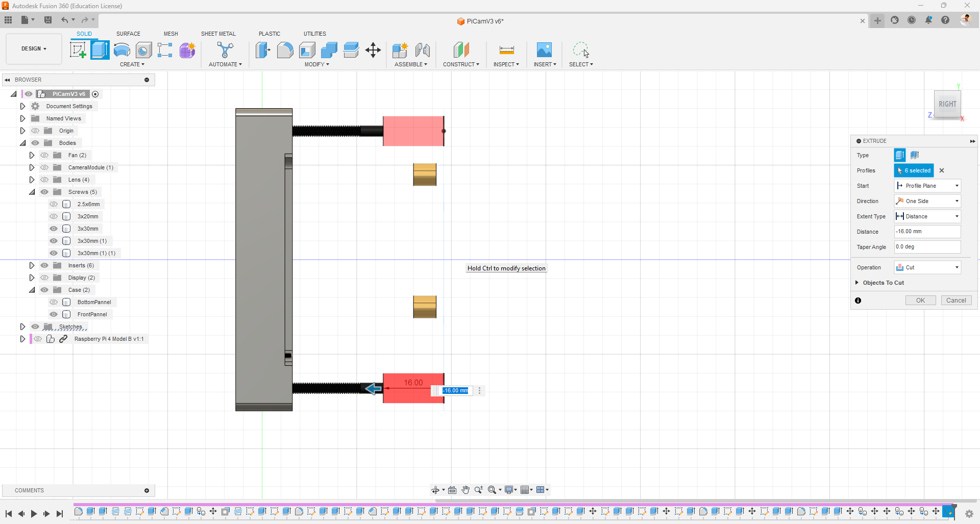This screenshot has height=524, width=980.
Task: Toggle visibility of Origin folder
Action: click(35, 131)
